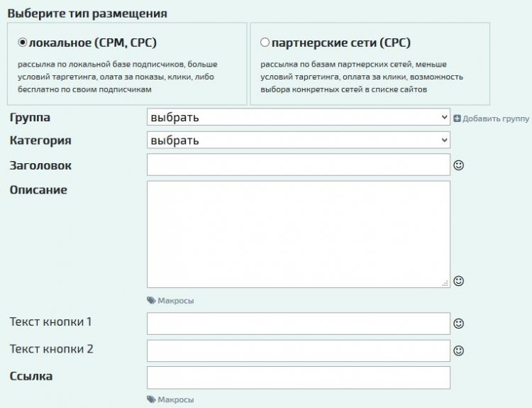
Task: Open Макросы link below Ссылка
Action: [176, 399]
